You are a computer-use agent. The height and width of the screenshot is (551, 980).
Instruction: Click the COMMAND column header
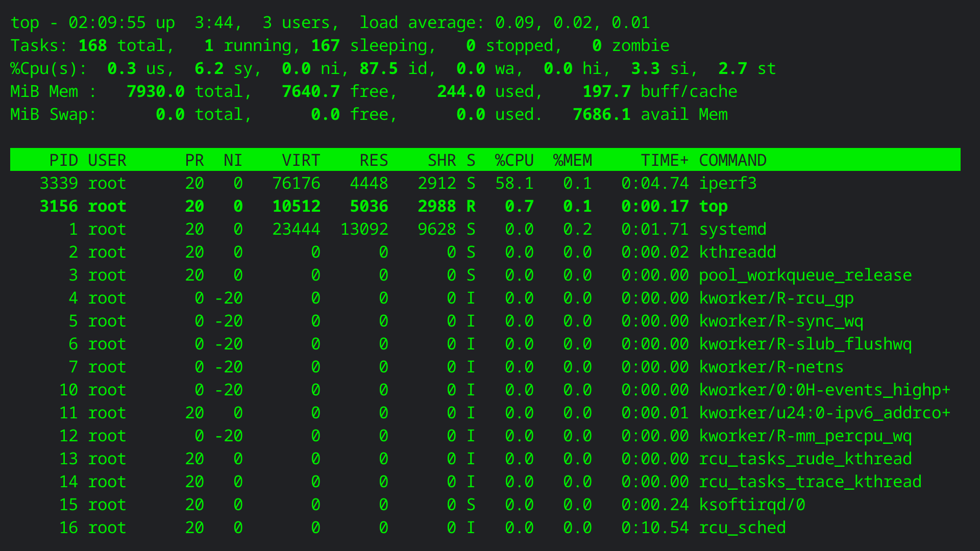tap(733, 160)
